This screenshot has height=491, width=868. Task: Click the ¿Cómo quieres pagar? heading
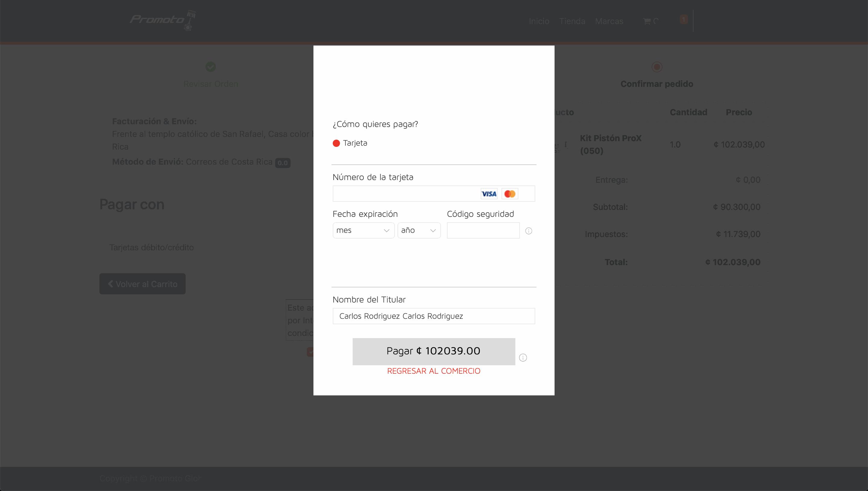click(375, 124)
